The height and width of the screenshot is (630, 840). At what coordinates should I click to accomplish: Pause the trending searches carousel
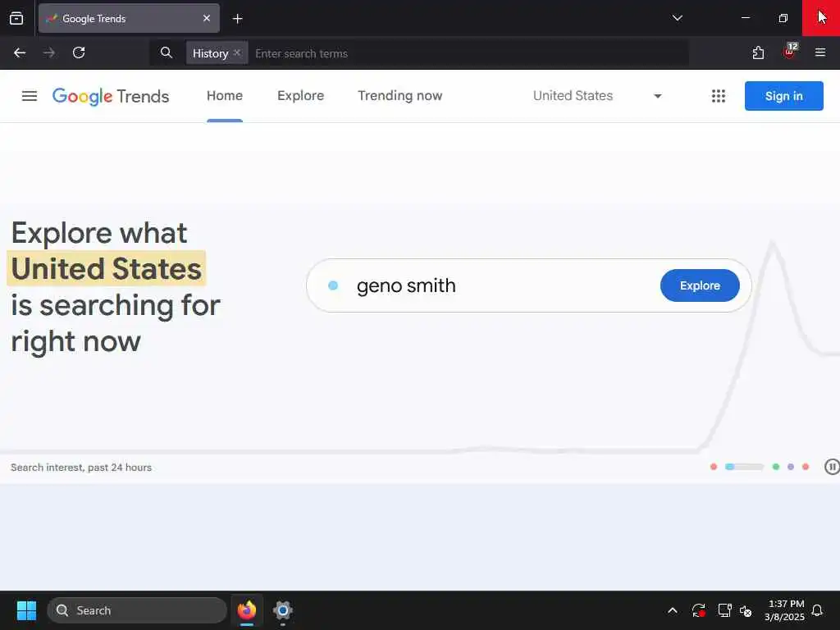coord(832,467)
